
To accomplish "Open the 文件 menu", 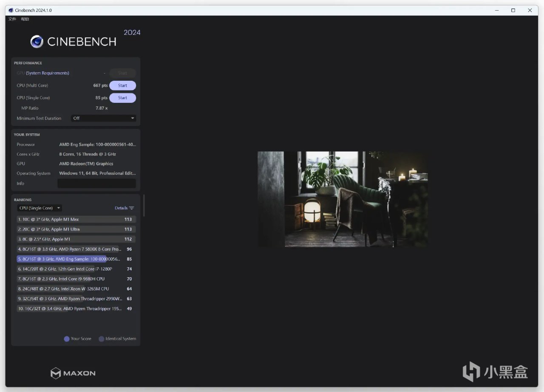I will [12, 19].
